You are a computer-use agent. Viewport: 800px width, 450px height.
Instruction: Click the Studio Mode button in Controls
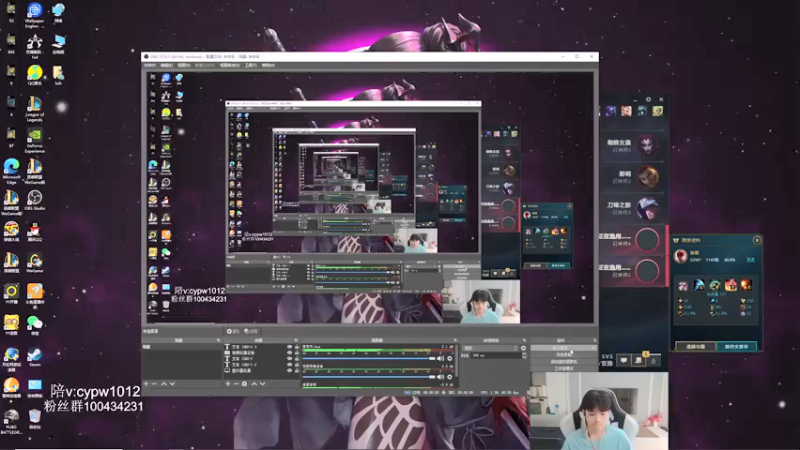(563, 368)
